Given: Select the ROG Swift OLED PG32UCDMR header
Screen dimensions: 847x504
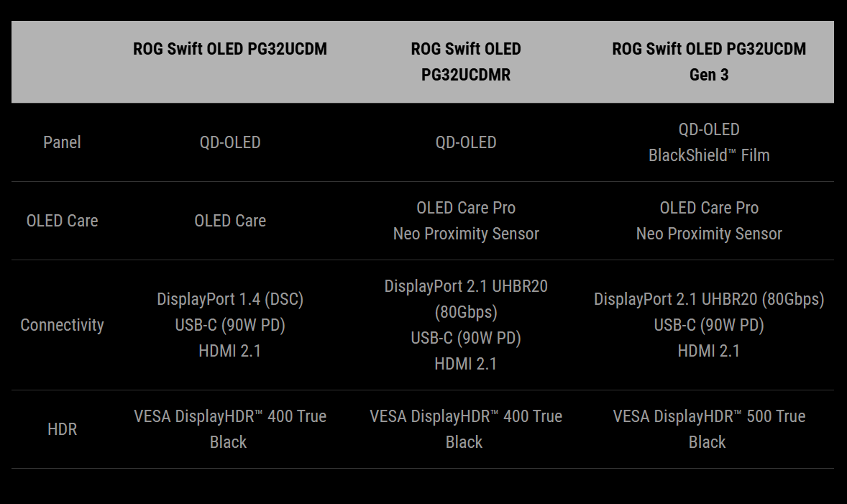Looking at the screenshot, I should (x=466, y=62).
